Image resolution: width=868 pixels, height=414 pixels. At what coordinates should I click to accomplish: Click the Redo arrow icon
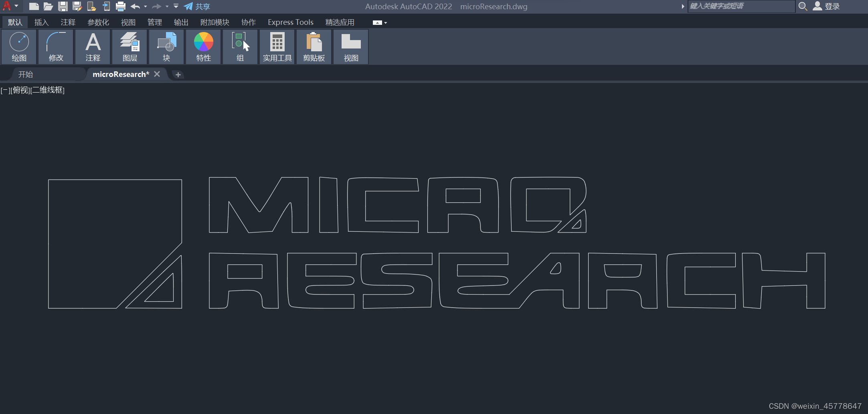156,6
